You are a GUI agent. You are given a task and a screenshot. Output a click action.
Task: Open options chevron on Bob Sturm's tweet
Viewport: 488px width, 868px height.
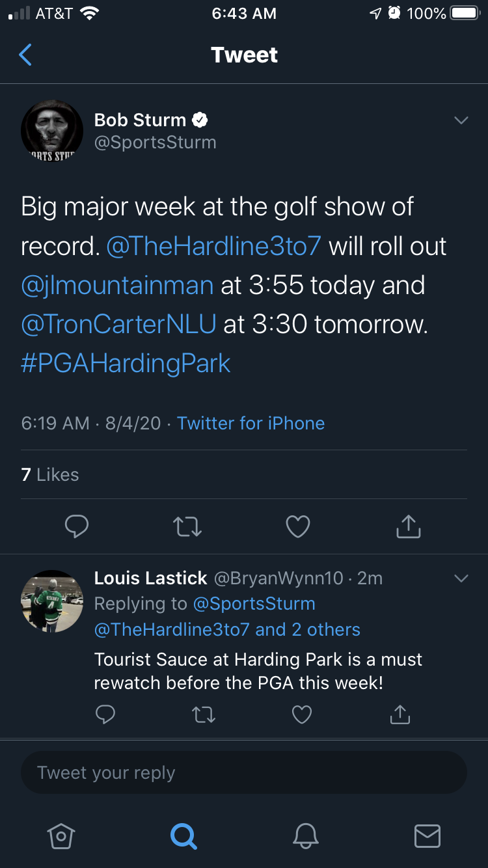click(461, 120)
